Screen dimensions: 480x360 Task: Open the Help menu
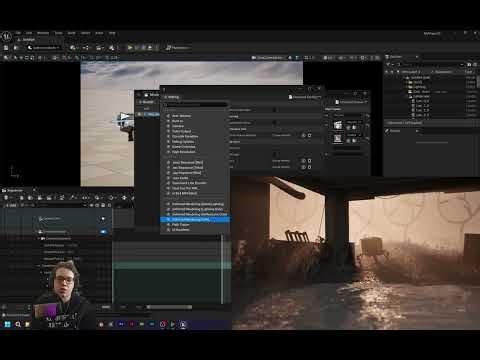(112, 33)
